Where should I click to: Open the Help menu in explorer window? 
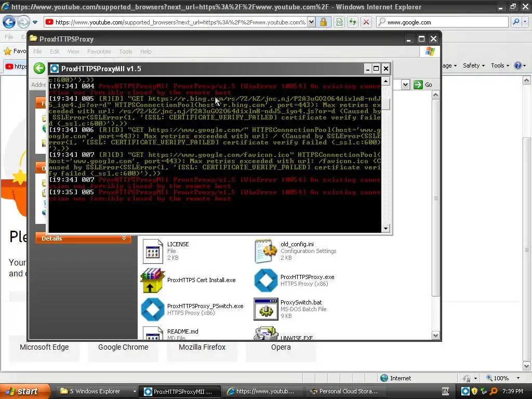(x=145, y=51)
